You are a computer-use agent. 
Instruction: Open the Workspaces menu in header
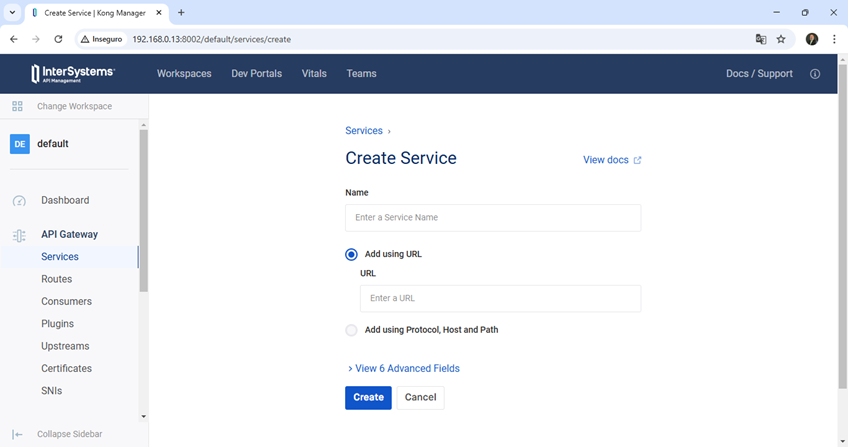(x=184, y=74)
